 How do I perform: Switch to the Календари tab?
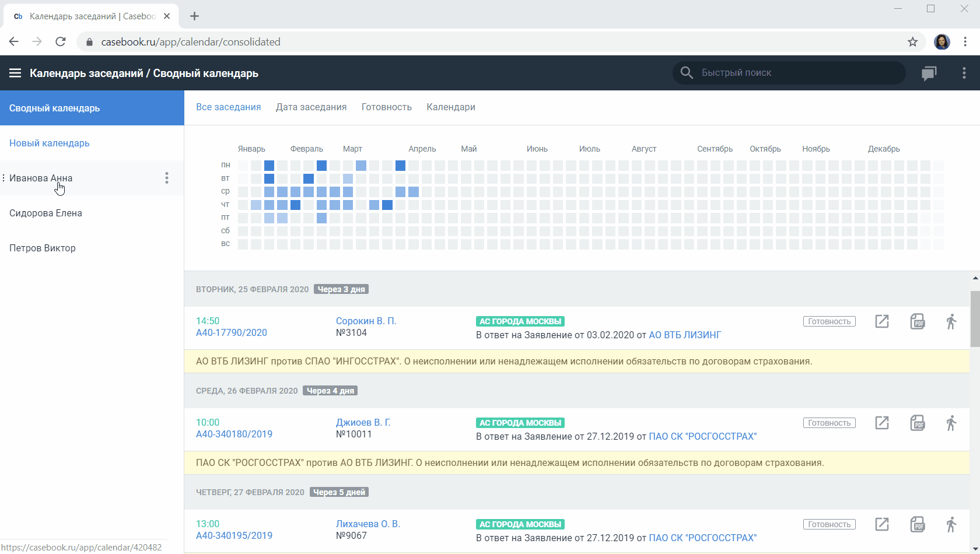pyautogui.click(x=451, y=107)
